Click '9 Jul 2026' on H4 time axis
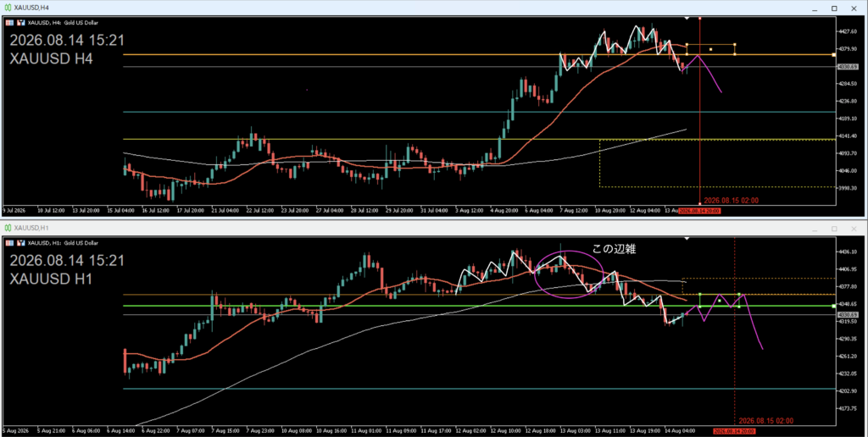Screen dimensions: 868x437 click(x=15, y=211)
